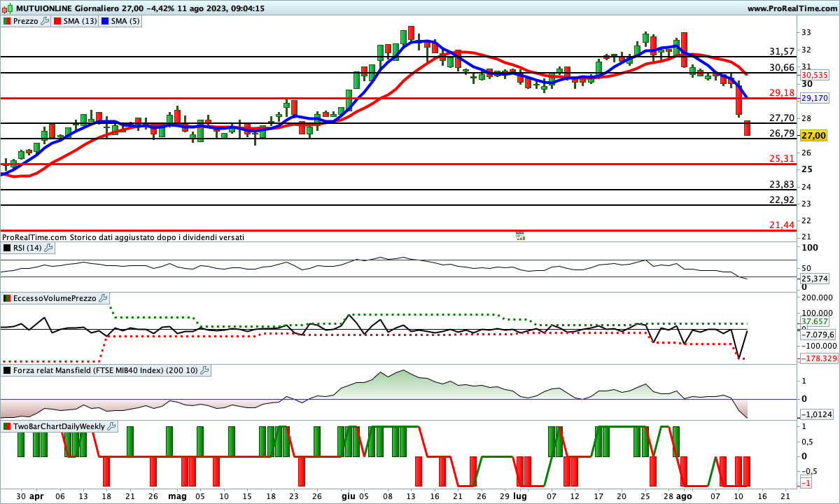Click the yellow 27,00 current price tag
This screenshot has width=840, height=504.
[x=813, y=135]
